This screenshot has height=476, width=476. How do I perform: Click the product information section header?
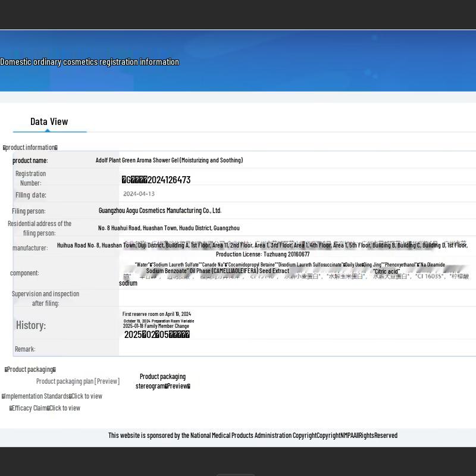pos(30,148)
